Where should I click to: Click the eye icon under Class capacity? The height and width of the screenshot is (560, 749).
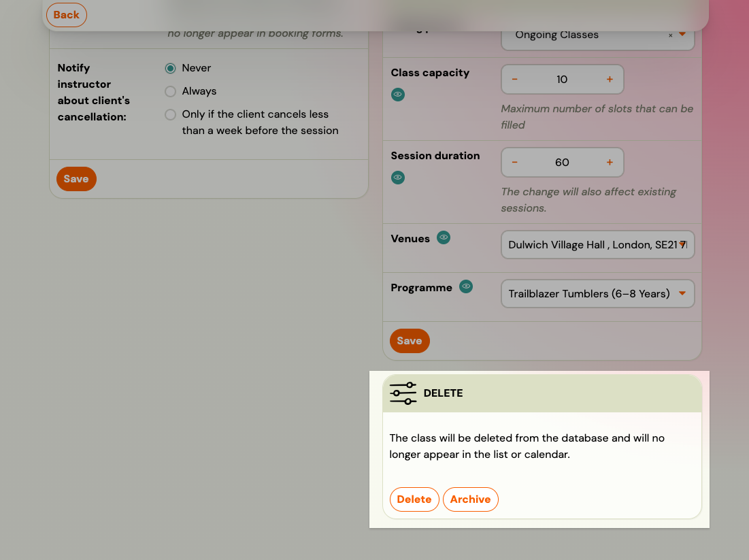(398, 95)
